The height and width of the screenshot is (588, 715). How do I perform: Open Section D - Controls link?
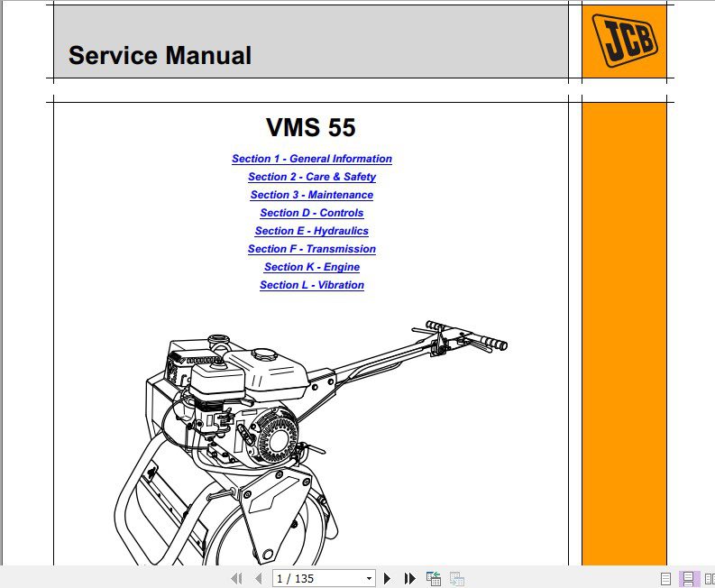(x=312, y=213)
